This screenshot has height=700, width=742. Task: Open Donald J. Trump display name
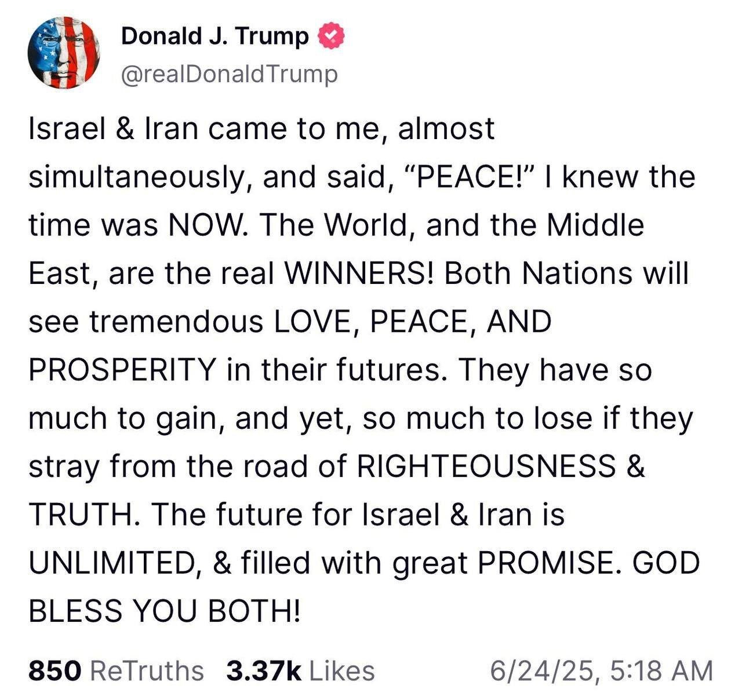[x=215, y=37]
